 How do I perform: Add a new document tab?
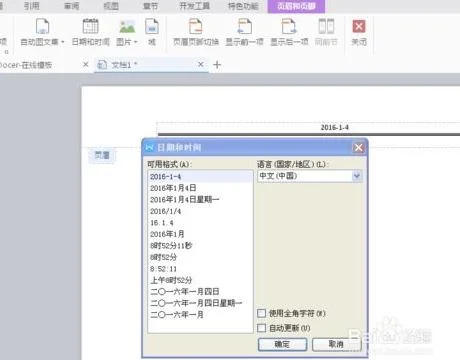(x=217, y=65)
